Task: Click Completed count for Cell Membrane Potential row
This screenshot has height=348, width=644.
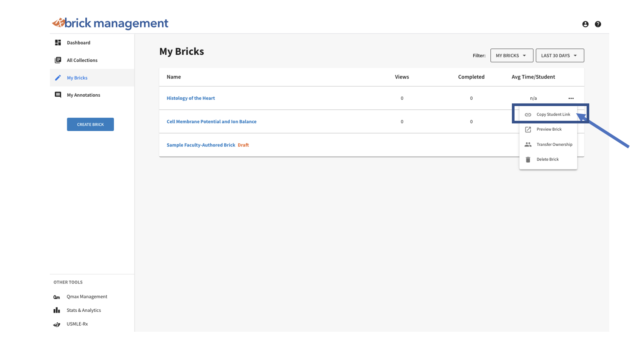Action: pyautogui.click(x=471, y=122)
